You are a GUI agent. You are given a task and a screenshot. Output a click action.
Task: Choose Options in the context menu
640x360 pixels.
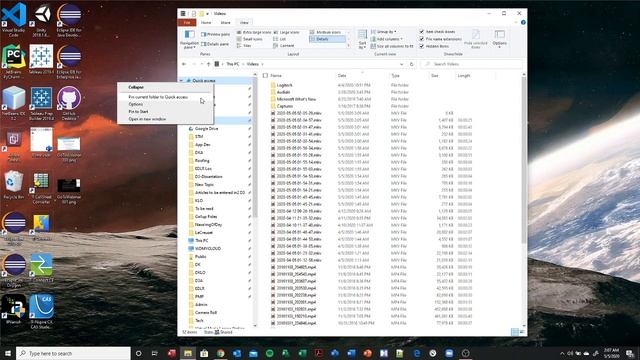(x=165, y=104)
